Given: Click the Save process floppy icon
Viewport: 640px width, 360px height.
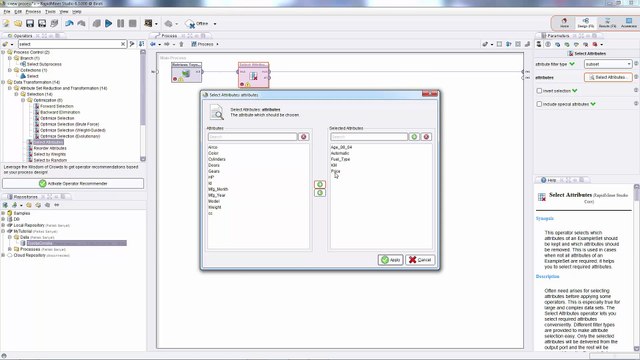Looking at the screenshot, I should (x=30, y=24).
